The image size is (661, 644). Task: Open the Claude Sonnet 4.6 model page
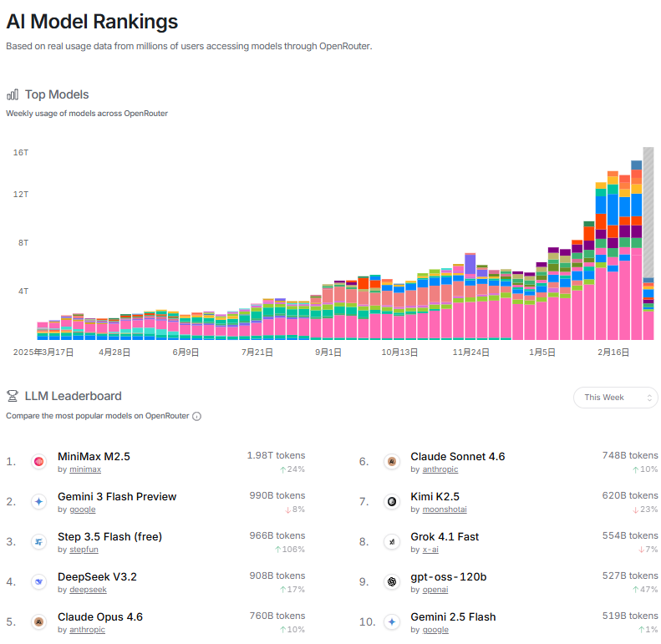(x=457, y=456)
